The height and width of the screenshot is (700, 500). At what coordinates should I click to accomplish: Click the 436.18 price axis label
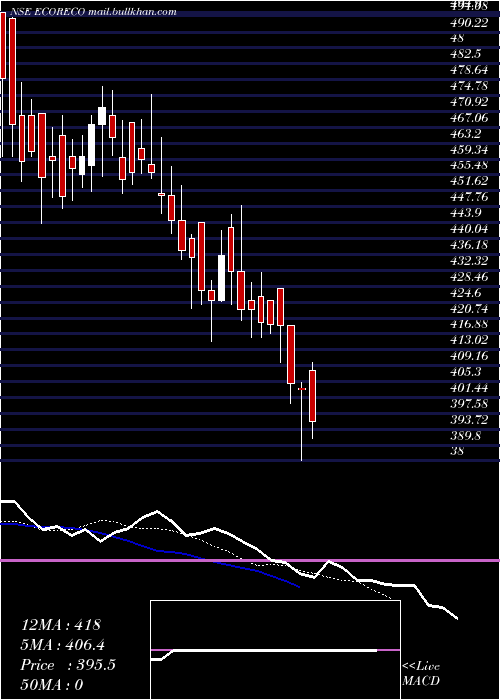[x=469, y=244]
